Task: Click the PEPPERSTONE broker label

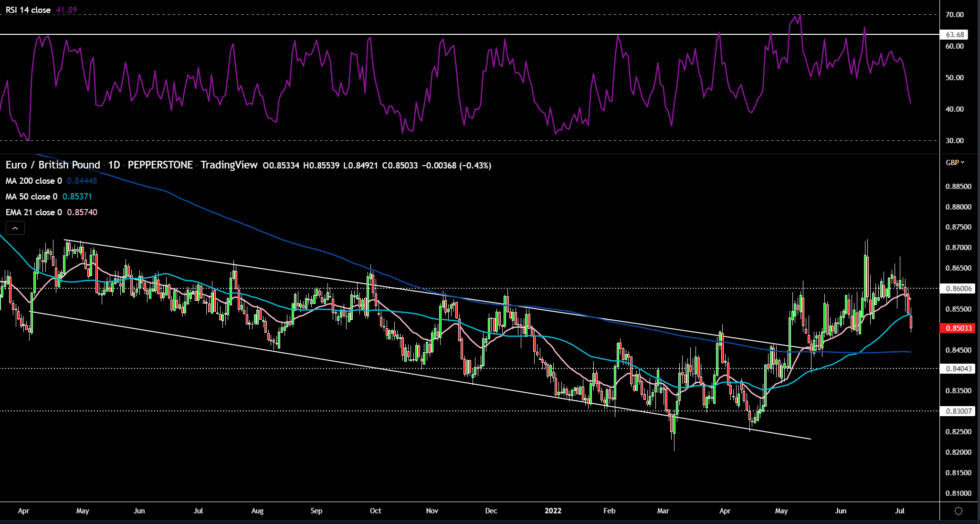Action: pyautogui.click(x=160, y=165)
